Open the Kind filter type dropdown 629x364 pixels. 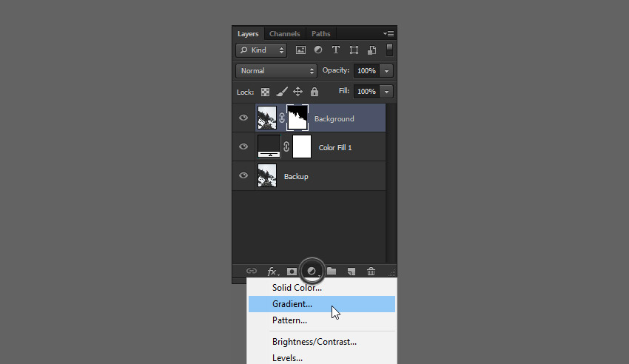pos(261,50)
